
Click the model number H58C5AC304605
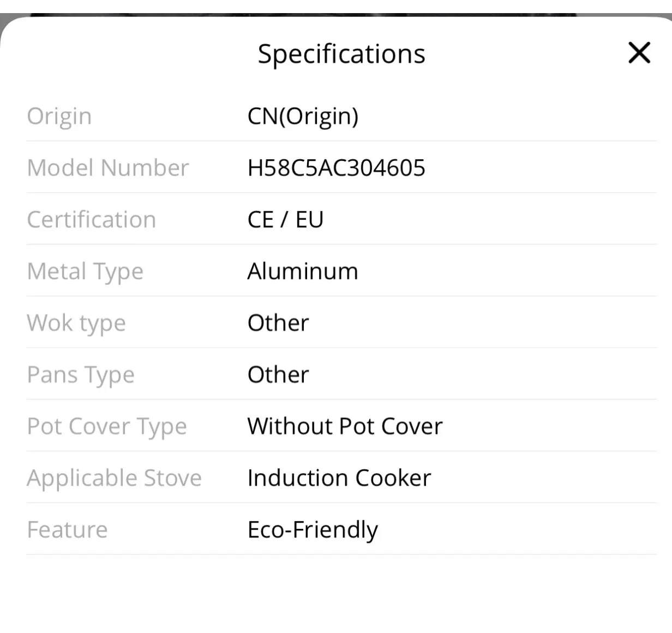tap(336, 168)
